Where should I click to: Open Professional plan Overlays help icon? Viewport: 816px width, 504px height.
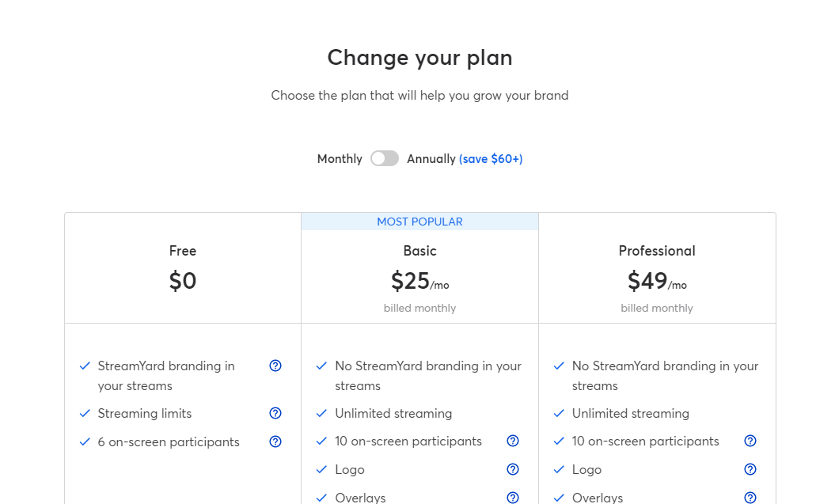coord(750,498)
